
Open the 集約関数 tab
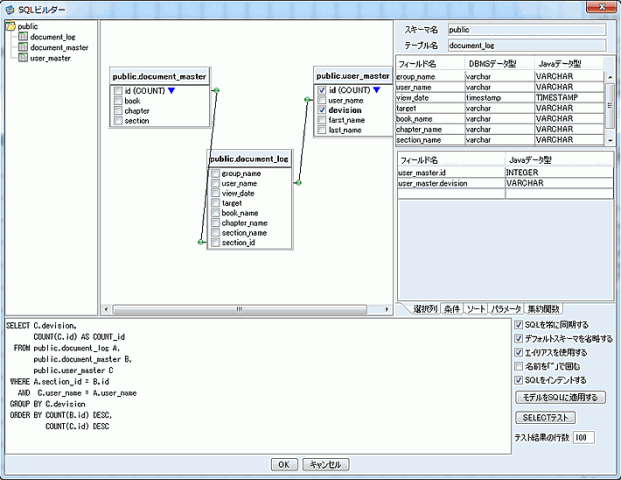(544, 309)
